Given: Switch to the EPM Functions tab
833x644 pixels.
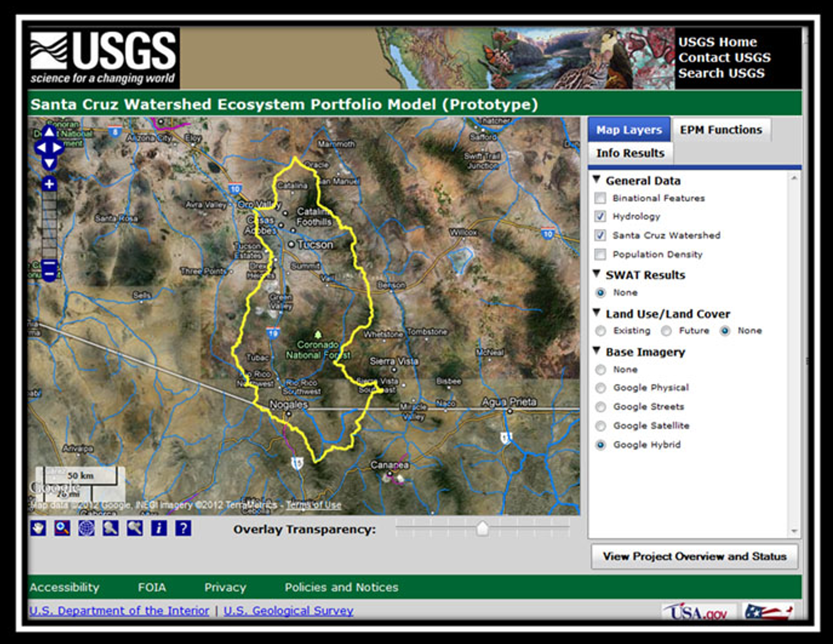Looking at the screenshot, I should pos(721,130).
